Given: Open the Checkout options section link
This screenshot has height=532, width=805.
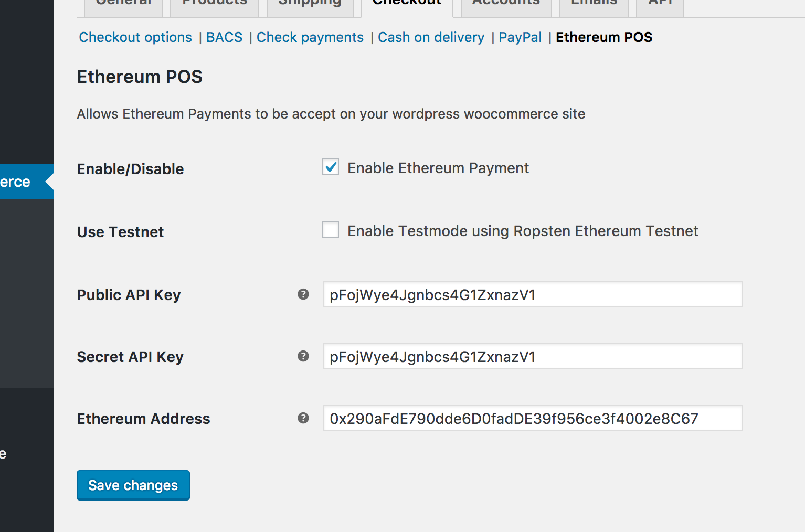Looking at the screenshot, I should point(135,37).
